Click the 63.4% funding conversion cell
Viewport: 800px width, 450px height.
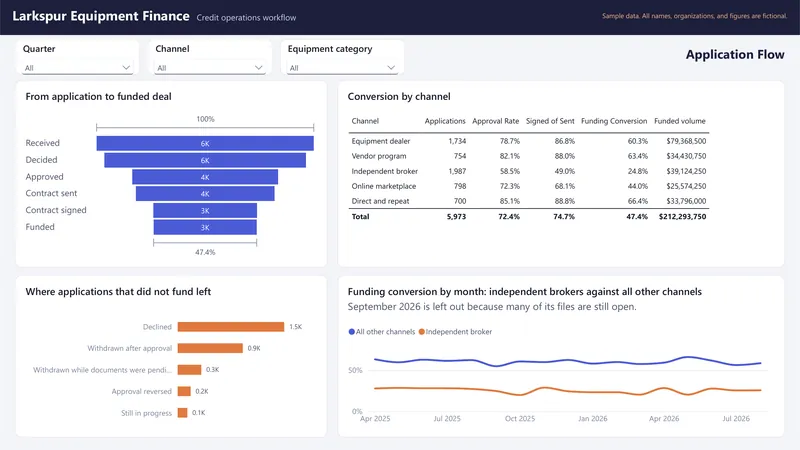pyautogui.click(x=638, y=156)
